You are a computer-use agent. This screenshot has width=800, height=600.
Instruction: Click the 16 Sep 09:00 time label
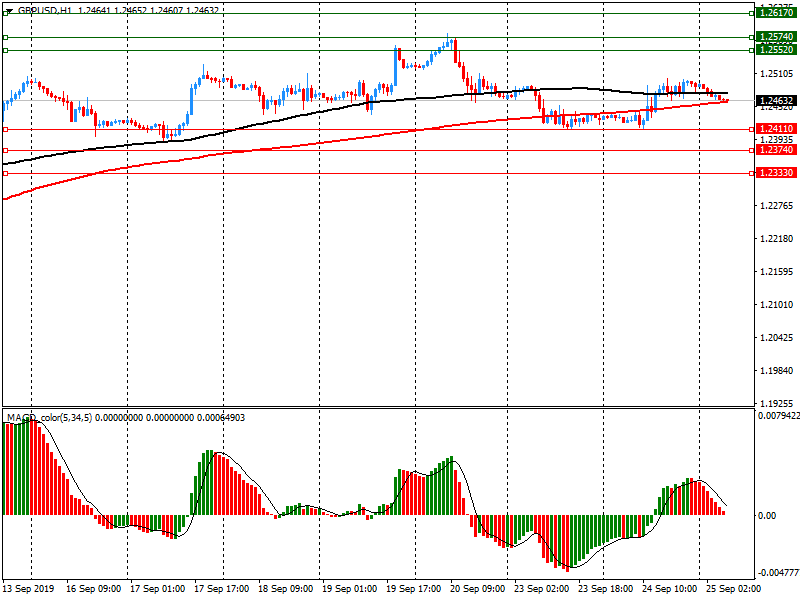coord(93,589)
